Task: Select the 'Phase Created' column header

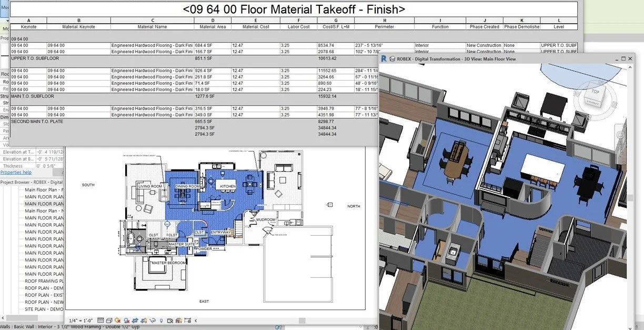Action: tap(484, 26)
